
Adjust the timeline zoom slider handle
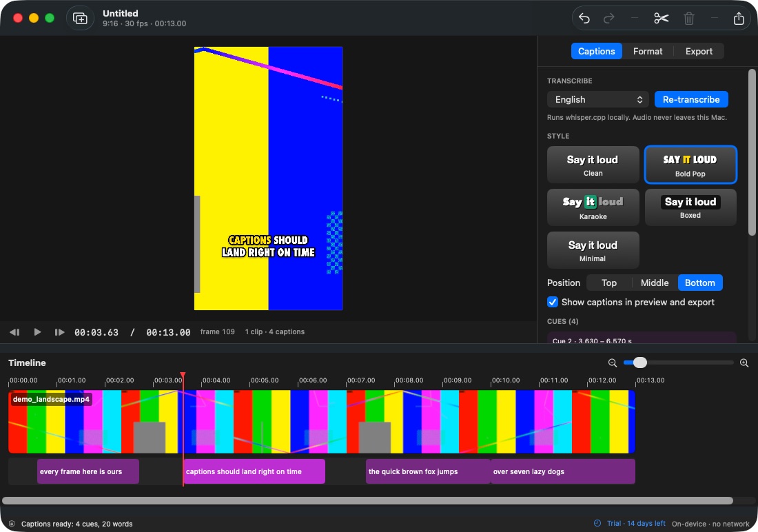[x=639, y=362]
